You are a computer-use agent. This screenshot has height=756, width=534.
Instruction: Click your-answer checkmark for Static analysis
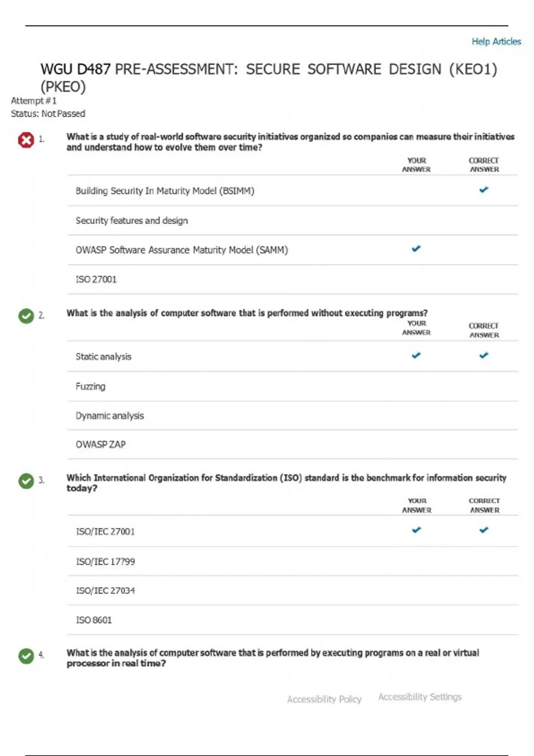click(416, 355)
